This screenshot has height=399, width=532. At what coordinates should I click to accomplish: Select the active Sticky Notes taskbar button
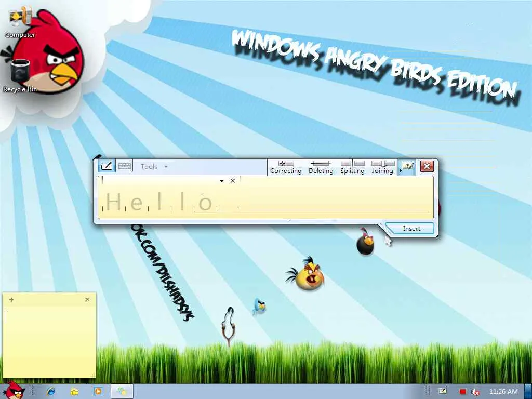click(122, 391)
